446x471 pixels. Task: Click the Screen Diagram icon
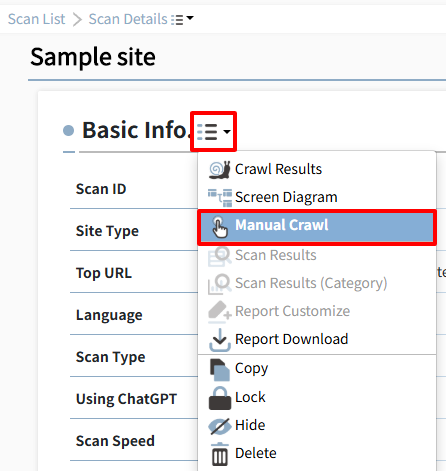220,198
